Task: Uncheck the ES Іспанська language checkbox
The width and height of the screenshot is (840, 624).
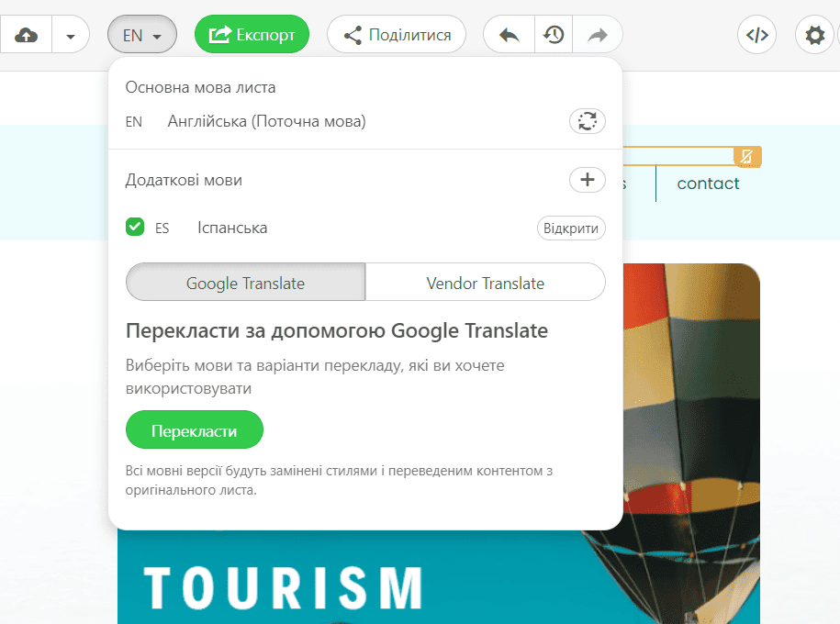Action: coord(134,227)
